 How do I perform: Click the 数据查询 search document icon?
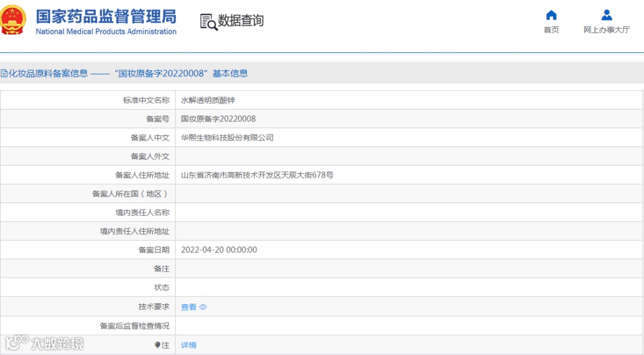point(209,22)
